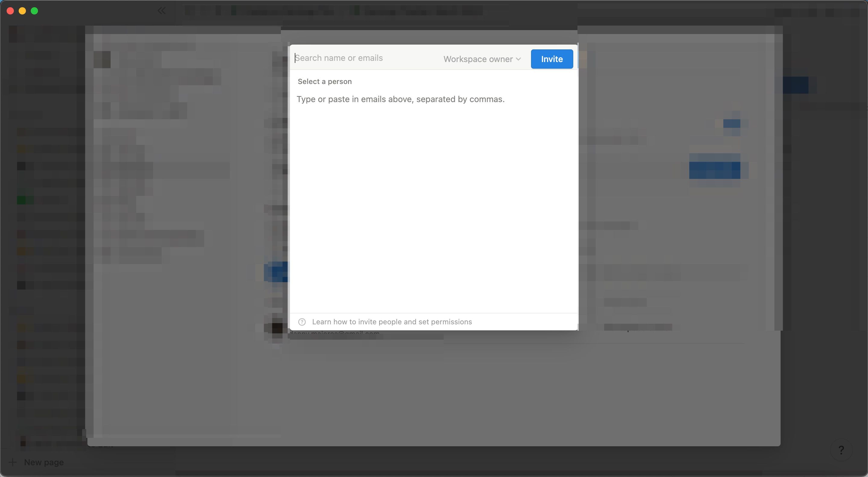Open the back navigation arrow icon
The image size is (868, 477).
click(x=162, y=11)
